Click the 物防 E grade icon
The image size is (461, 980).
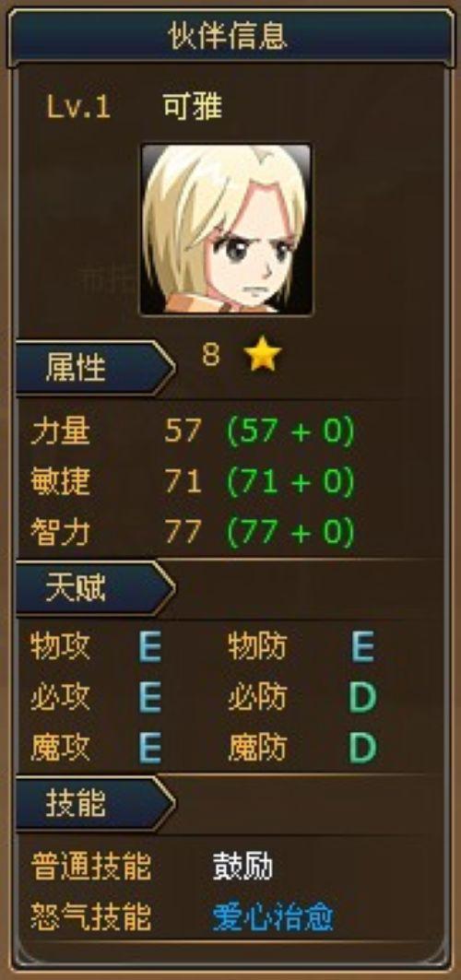[x=363, y=647]
